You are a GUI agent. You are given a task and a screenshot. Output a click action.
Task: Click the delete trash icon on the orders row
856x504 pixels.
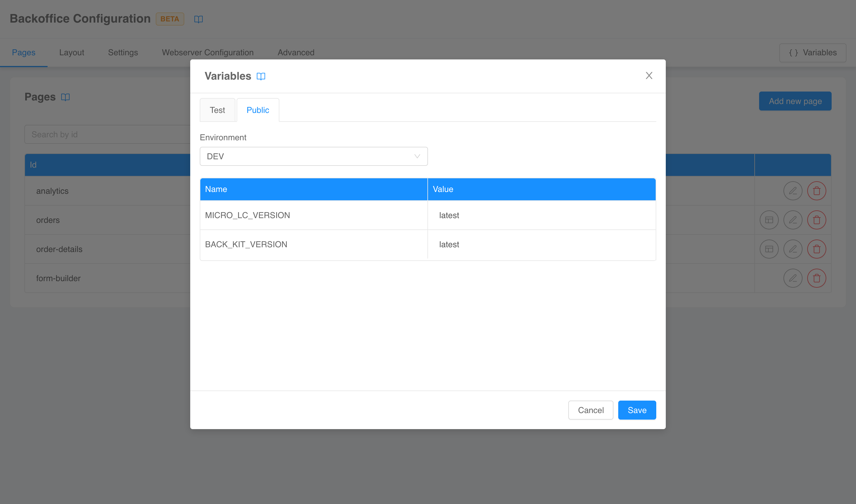point(817,220)
